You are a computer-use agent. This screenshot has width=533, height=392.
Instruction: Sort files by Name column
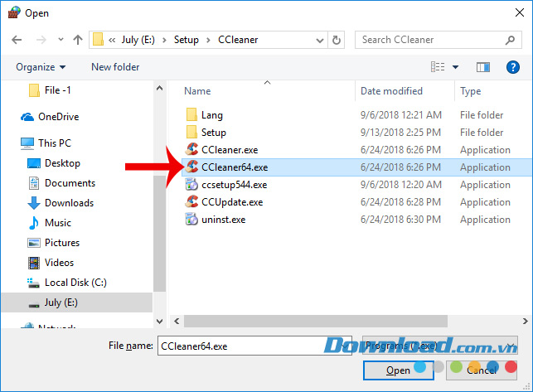[197, 91]
